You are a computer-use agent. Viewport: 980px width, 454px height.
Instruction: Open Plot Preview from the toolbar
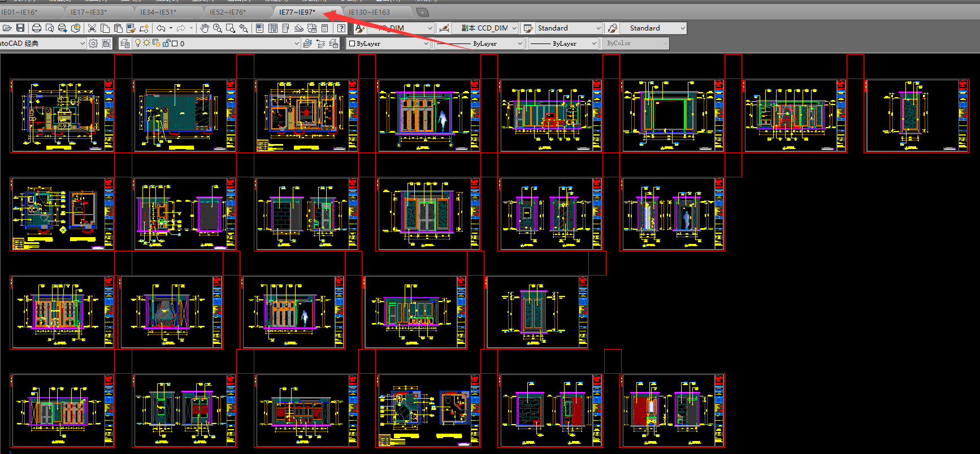(x=50, y=28)
